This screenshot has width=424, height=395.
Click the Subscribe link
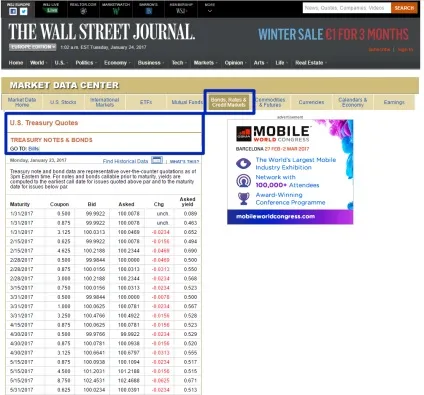(x=379, y=49)
